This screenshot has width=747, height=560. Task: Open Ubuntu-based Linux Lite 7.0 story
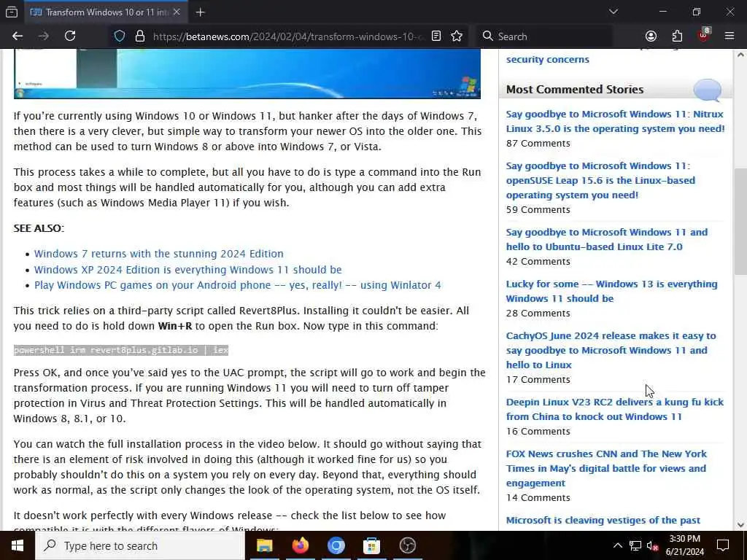[607, 239]
